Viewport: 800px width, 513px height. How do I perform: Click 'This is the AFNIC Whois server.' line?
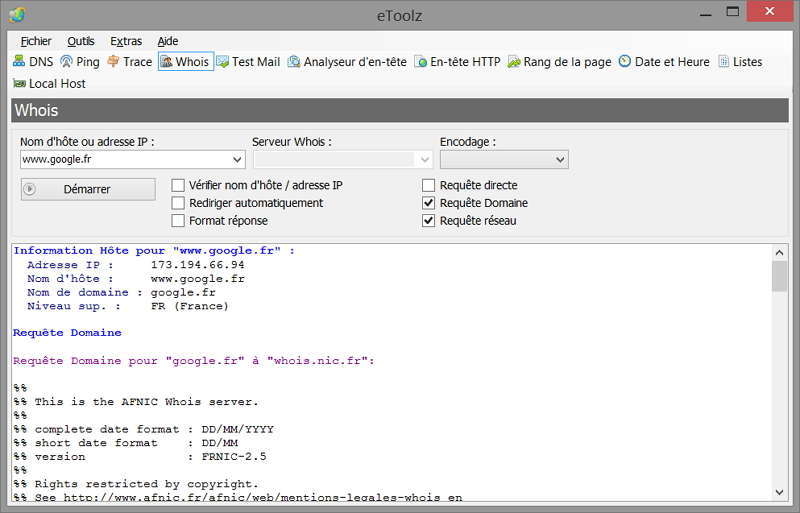click(x=147, y=402)
